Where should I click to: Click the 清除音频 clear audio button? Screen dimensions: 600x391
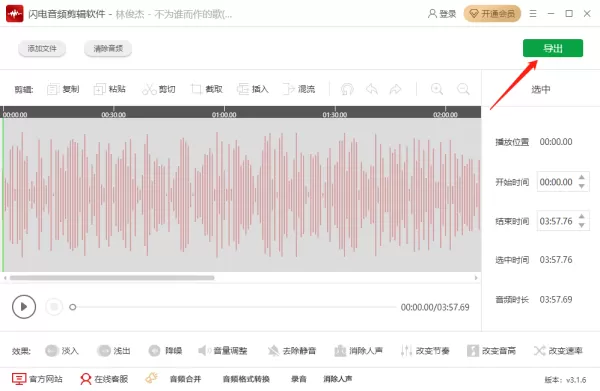tap(108, 49)
